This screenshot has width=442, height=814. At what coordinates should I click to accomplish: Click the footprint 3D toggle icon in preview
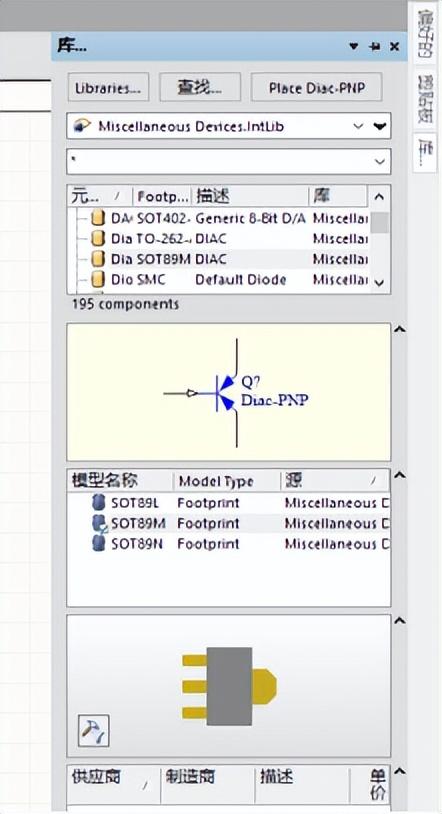point(93,731)
